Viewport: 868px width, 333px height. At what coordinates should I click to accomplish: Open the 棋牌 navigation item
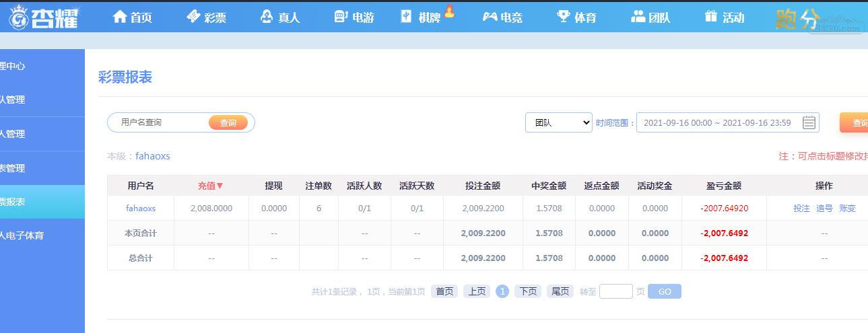(430, 18)
